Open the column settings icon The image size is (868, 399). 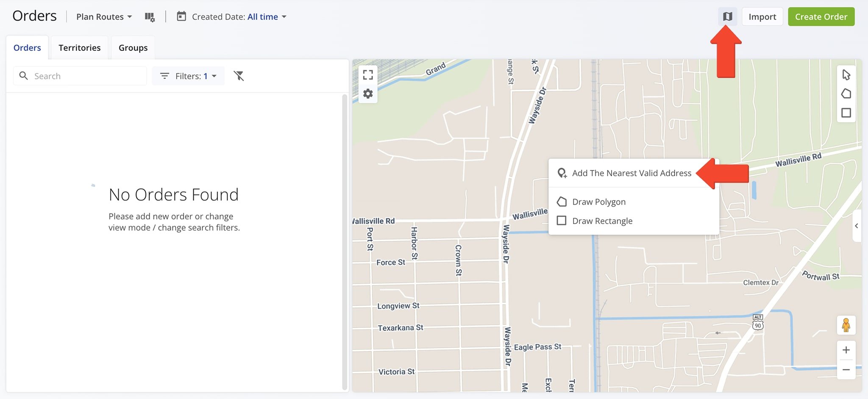[150, 17]
